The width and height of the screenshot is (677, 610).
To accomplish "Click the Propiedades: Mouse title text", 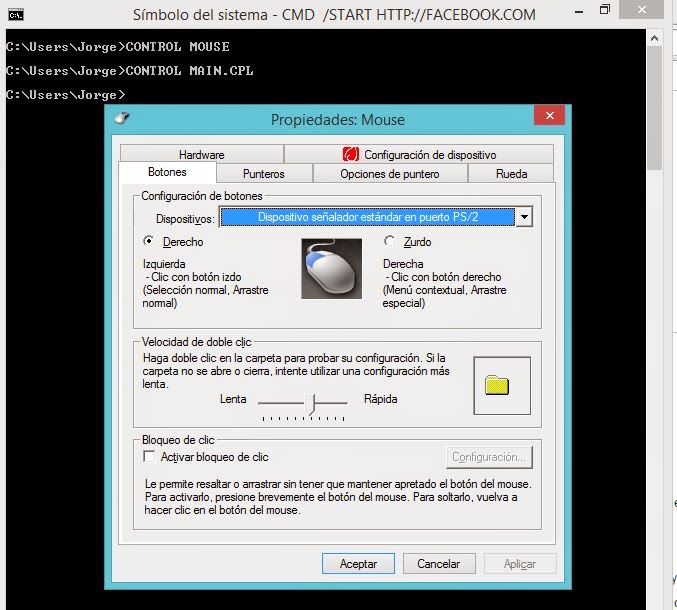I will (338, 120).
